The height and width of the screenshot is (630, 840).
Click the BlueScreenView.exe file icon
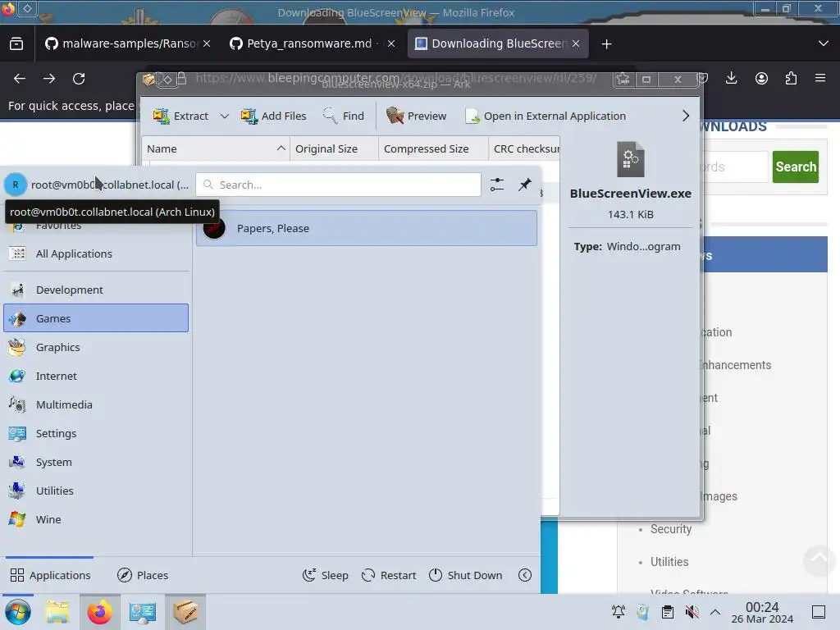pyautogui.click(x=631, y=159)
